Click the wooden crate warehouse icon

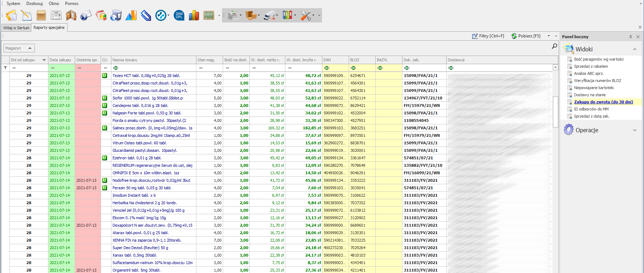click(x=41, y=15)
